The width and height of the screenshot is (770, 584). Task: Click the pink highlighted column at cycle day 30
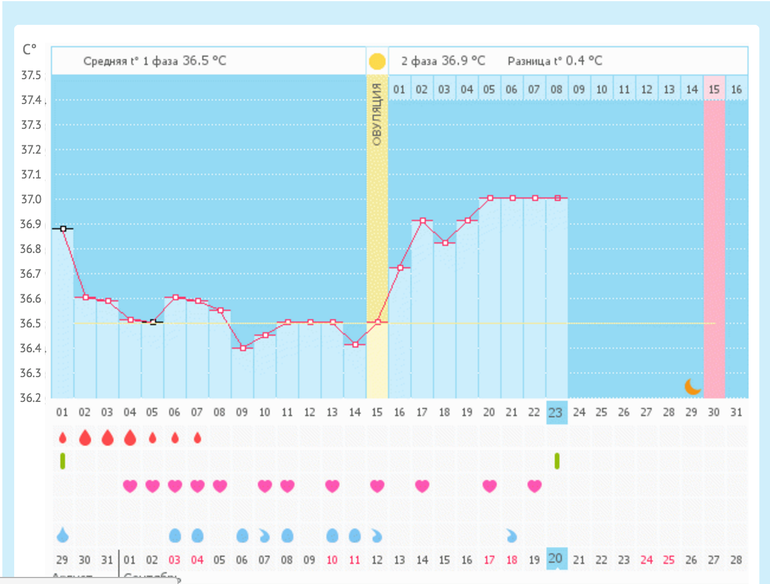point(714,249)
